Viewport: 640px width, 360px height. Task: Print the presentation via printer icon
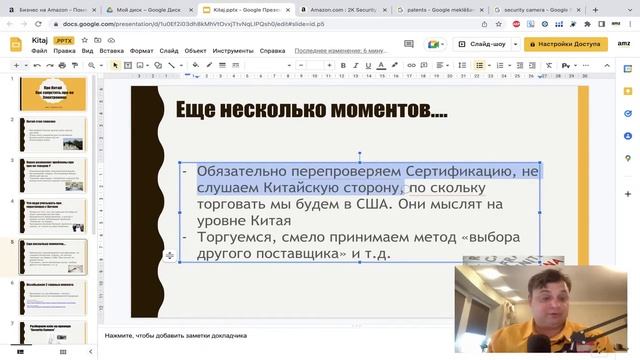[x=62, y=65]
